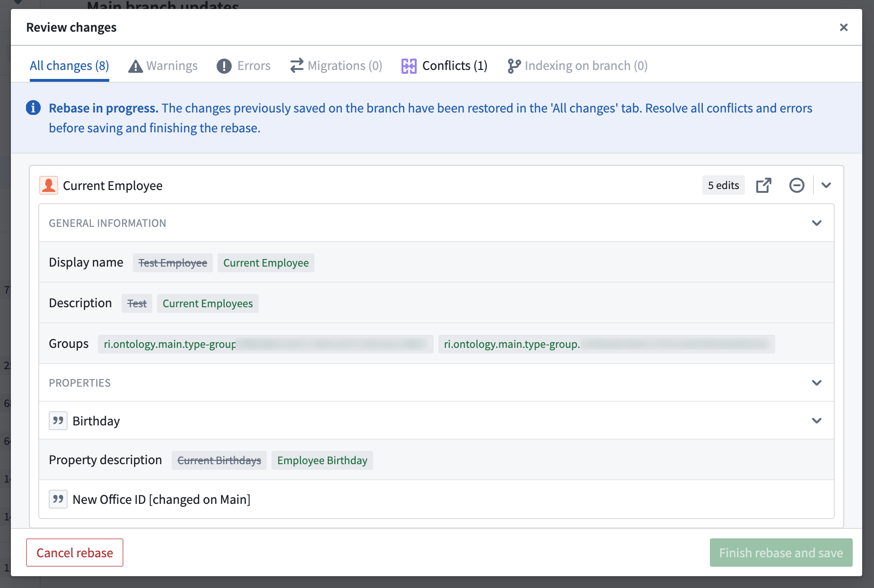Click the Cancel rebase button

point(74,553)
